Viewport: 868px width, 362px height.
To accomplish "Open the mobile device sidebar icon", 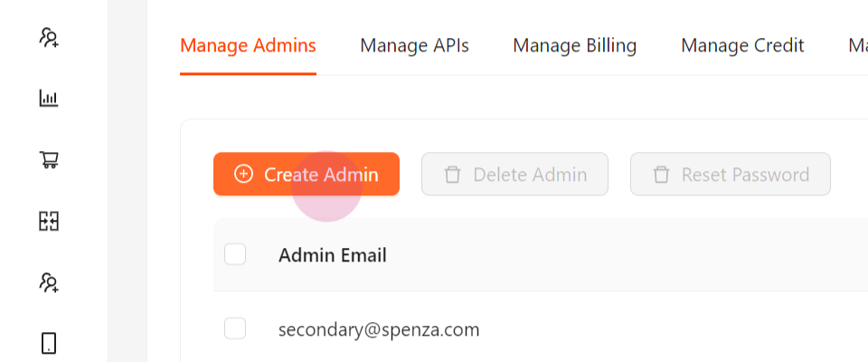I will click(x=49, y=343).
